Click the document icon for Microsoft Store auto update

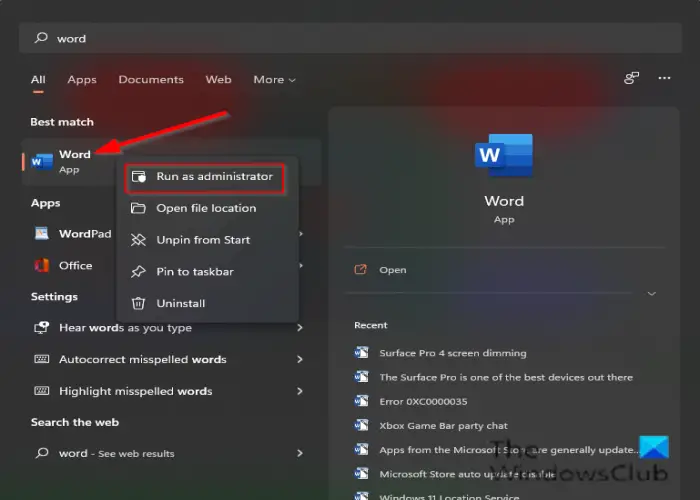(x=361, y=473)
